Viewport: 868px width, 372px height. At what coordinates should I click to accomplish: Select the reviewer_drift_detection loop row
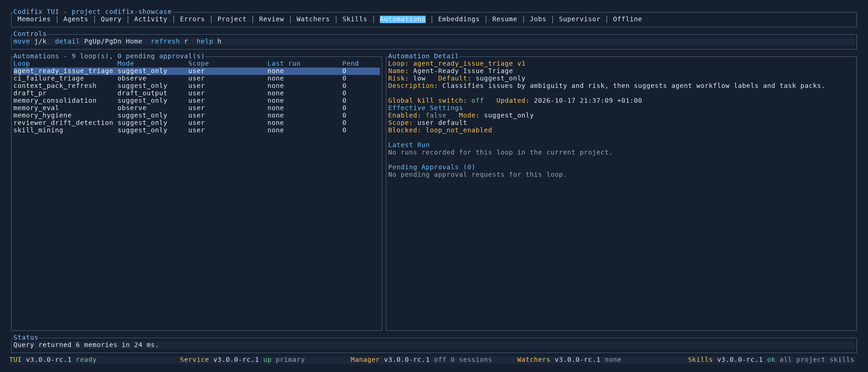pos(197,123)
